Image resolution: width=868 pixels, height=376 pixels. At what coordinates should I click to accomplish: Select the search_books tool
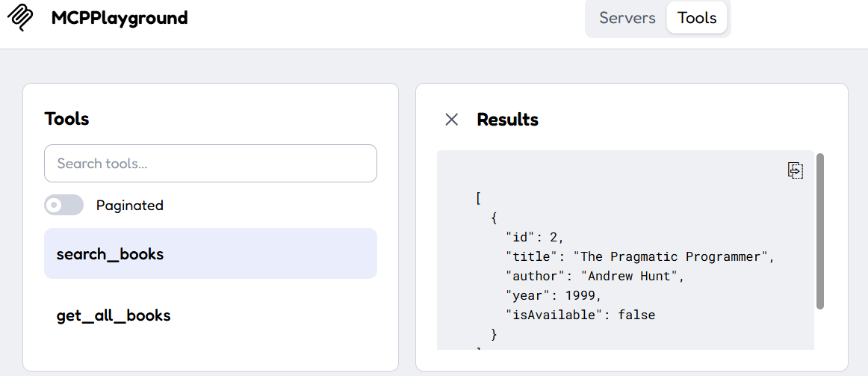pyautogui.click(x=211, y=253)
